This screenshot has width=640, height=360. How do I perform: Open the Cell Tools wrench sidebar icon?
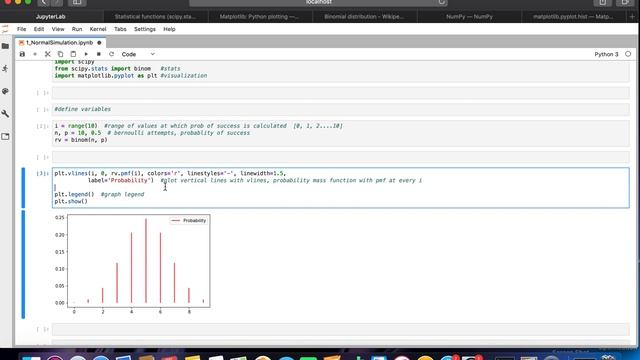coord(5,114)
